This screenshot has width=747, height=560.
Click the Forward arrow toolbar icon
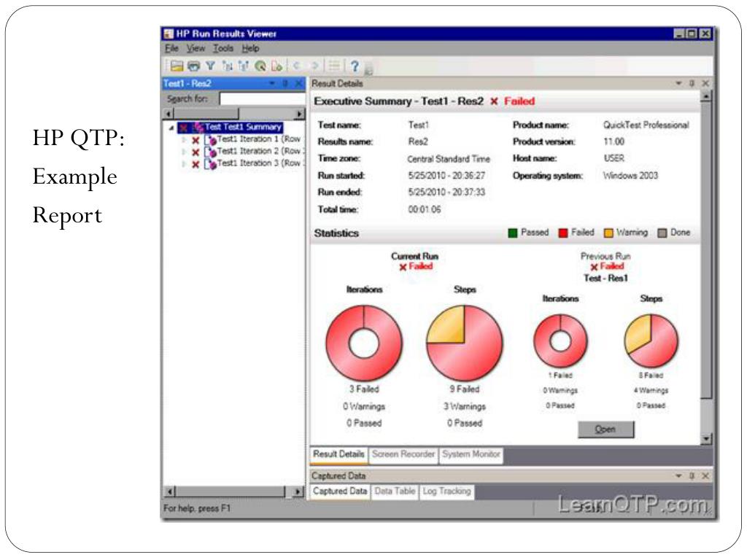coord(314,66)
